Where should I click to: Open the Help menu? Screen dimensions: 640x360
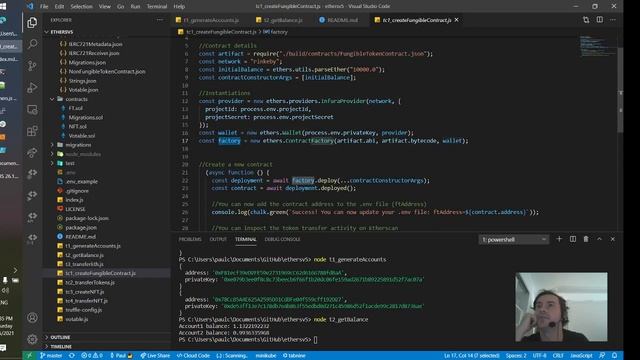point(179,6)
